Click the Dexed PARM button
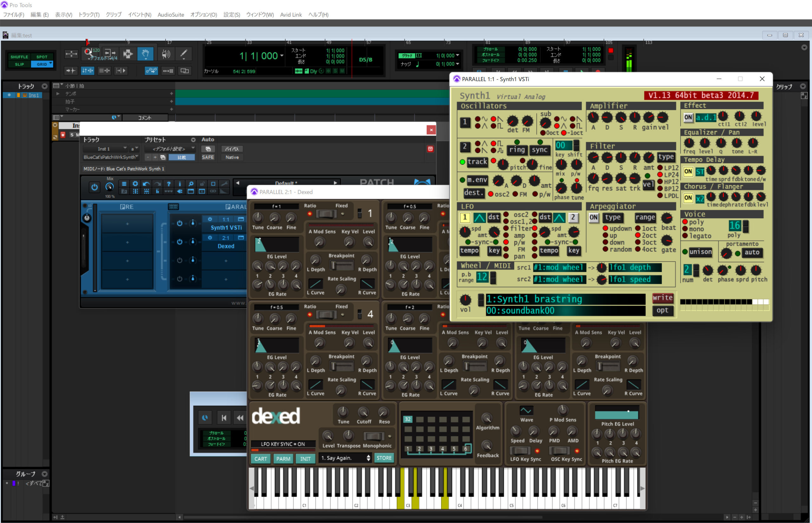The height and width of the screenshot is (523, 812). 283,459
